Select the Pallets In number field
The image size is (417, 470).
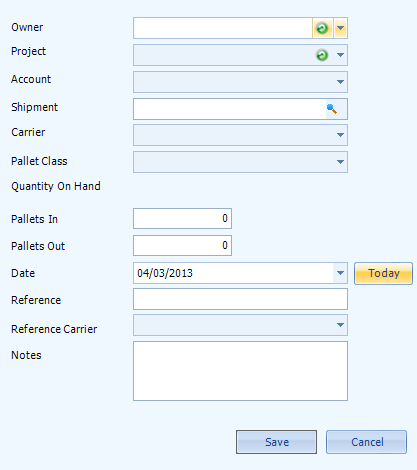coord(182,219)
